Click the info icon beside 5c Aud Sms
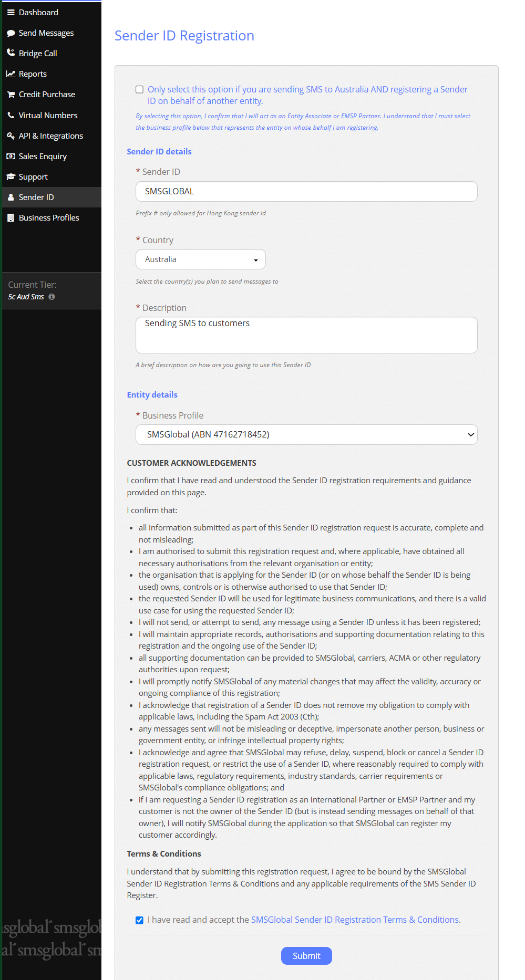 coord(52,297)
